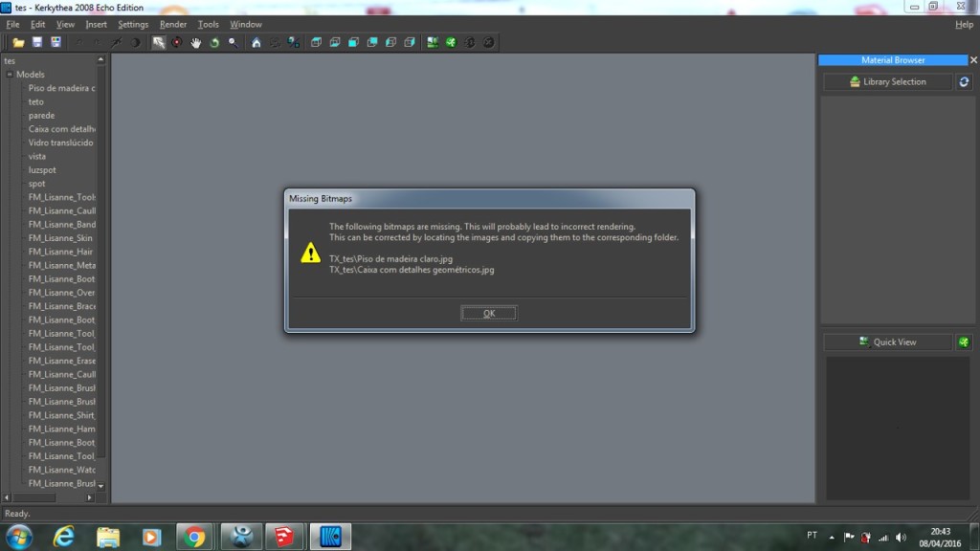The image size is (980, 551).
Task: Select the 'luzspot' tree item
Action: tap(42, 170)
